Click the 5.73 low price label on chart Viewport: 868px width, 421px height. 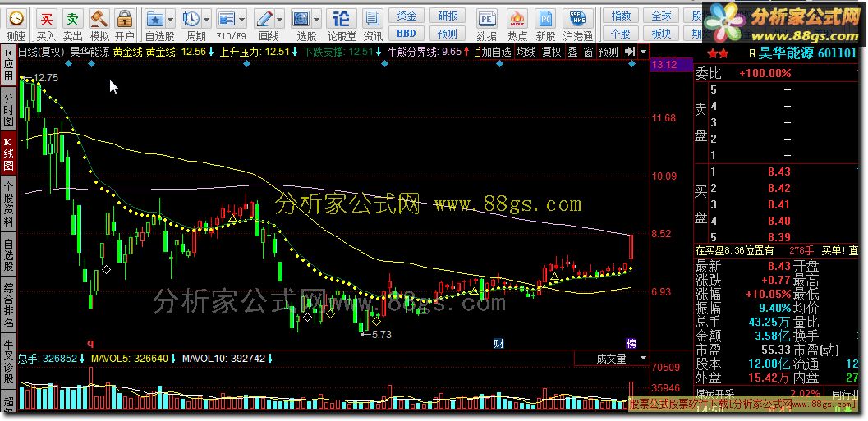pos(381,334)
